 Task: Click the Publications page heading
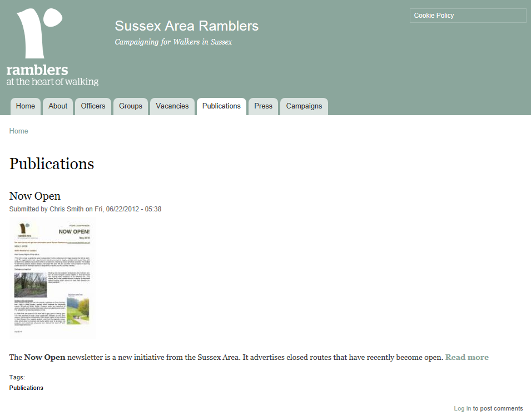pos(52,164)
